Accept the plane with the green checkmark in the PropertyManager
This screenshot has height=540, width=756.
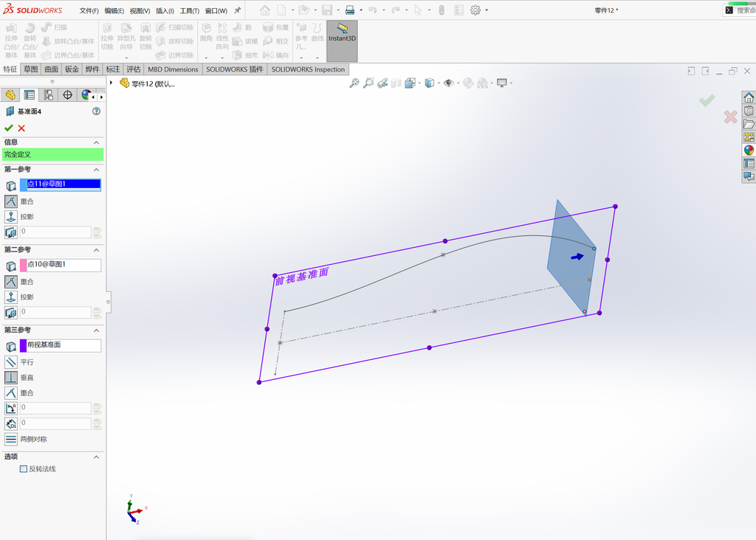(8, 128)
